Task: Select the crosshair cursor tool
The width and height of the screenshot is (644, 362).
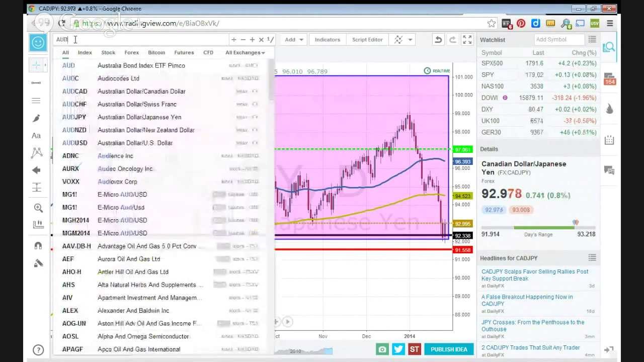Action: click(36, 65)
